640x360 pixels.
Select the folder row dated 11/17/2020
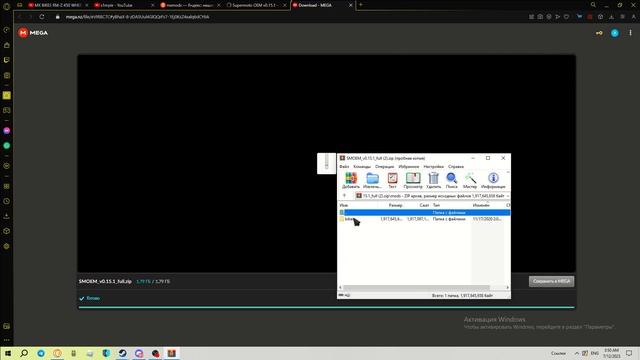(424, 219)
